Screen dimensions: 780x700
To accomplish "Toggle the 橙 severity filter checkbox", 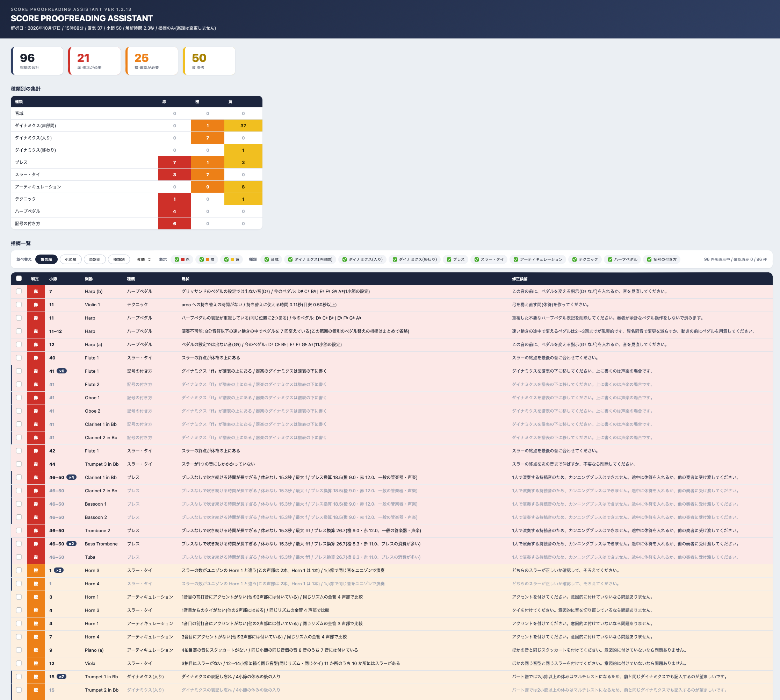I will click(x=201, y=259).
